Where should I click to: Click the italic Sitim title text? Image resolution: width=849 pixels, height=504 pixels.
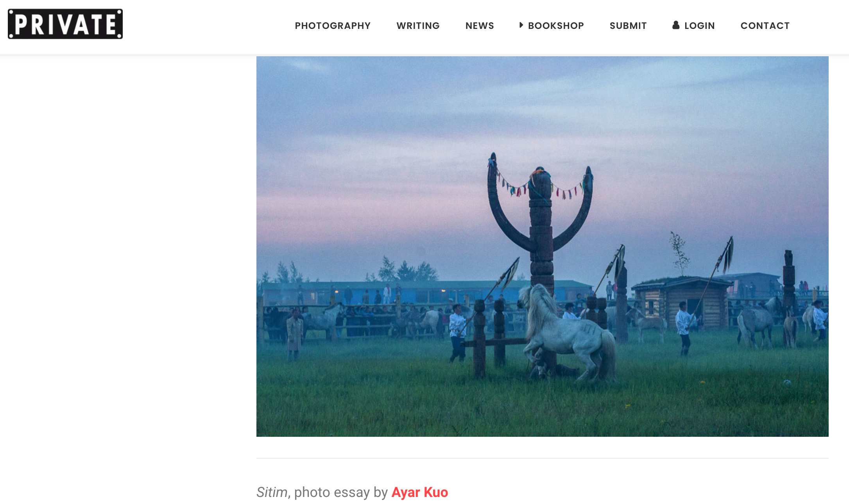pyautogui.click(x=272, y=492)
